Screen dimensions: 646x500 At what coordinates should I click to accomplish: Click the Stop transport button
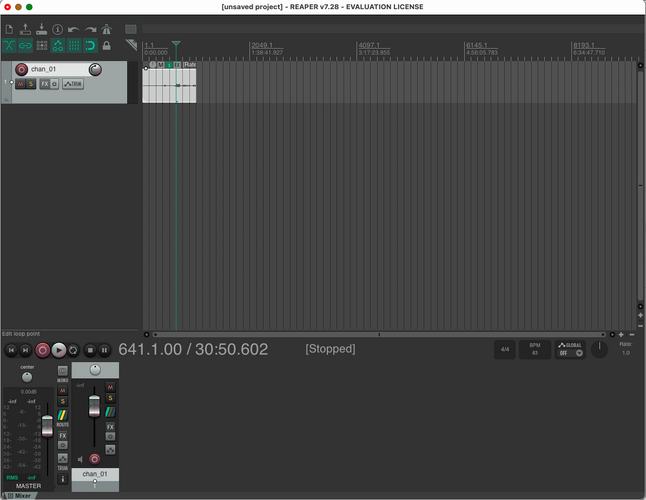pos(90,350)
